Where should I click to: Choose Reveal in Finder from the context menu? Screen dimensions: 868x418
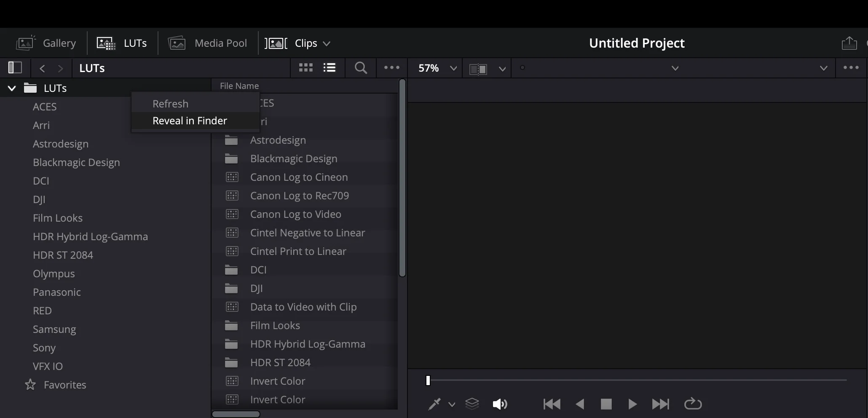pyautogui.click(x=189, y=121)
